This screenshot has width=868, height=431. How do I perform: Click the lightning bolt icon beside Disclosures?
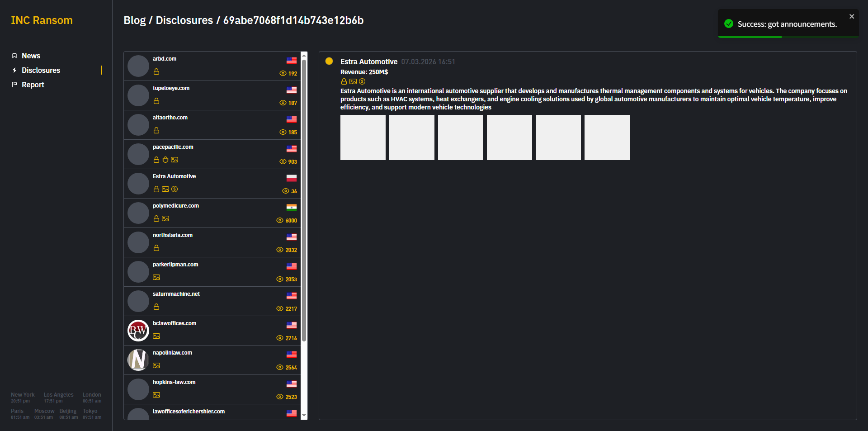click(14, 70)
